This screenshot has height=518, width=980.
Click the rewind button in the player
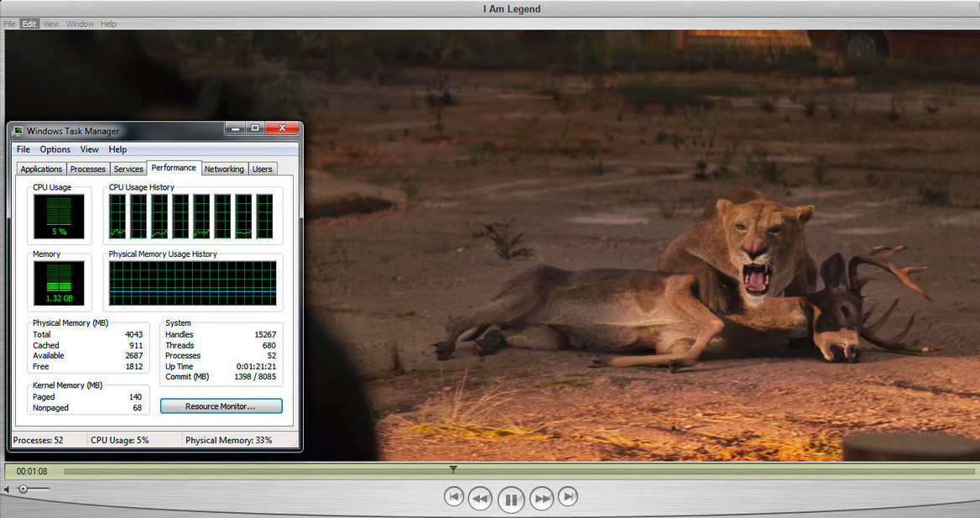tap(480, 498)
